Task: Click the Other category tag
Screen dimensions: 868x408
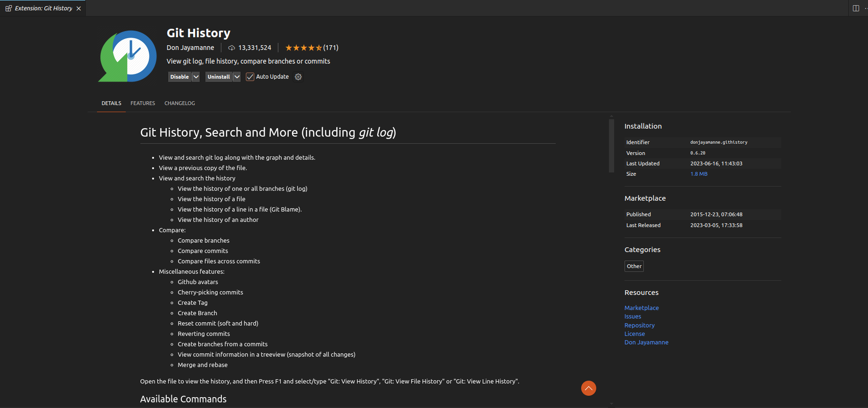Action: pos(634,266)
